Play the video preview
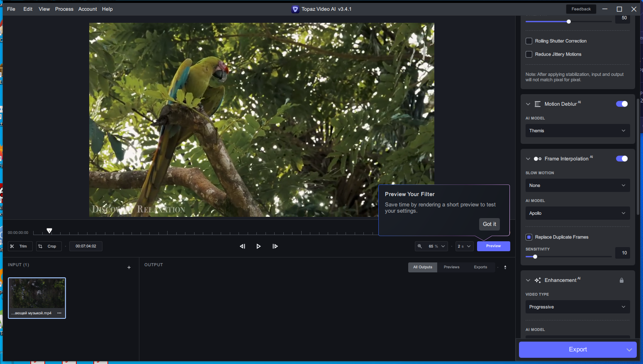 point(258,246)
